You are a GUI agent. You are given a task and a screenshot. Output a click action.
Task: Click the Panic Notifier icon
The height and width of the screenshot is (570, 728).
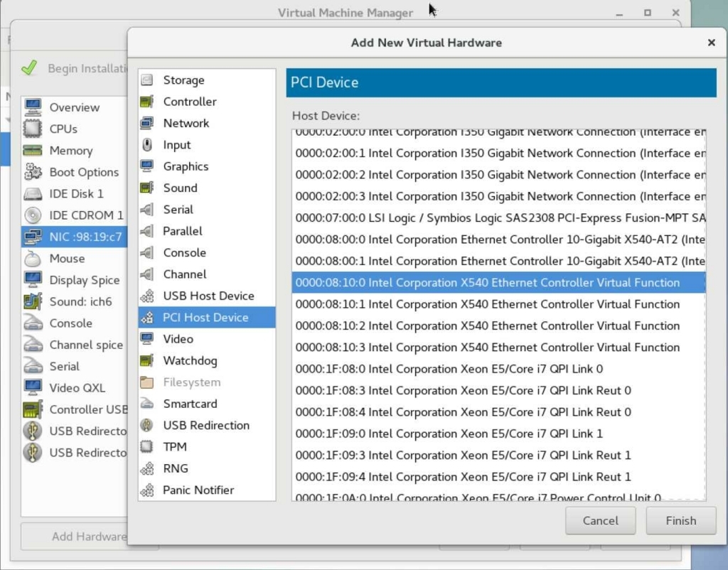tap(147, 490)
